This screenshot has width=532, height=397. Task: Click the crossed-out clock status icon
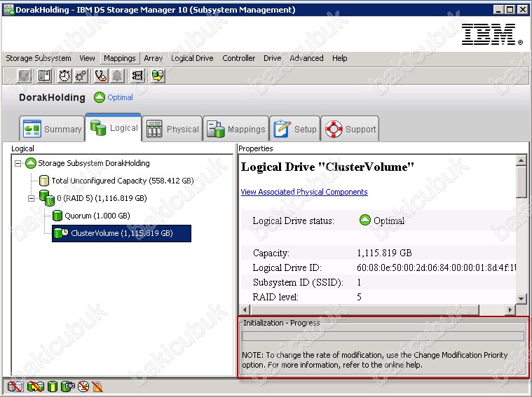83,386
